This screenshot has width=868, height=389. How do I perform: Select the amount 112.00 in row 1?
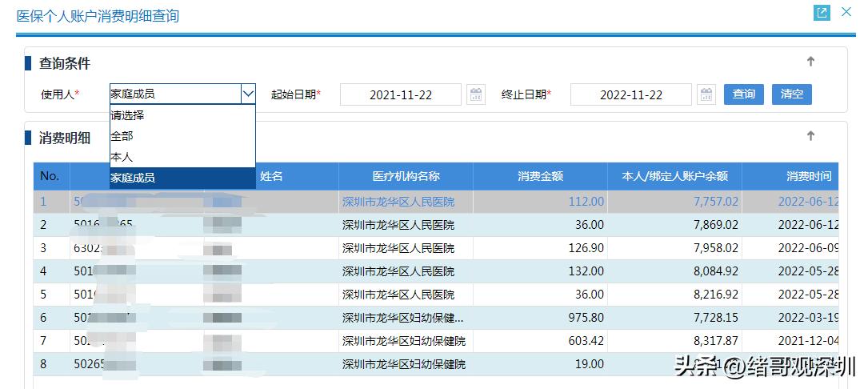(586, 202)
